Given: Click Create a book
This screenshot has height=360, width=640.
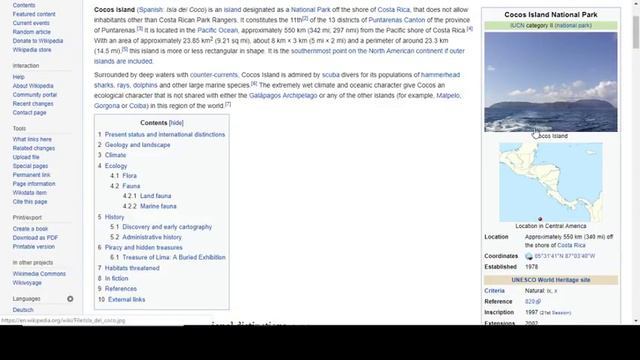Looking at the screenshot, I should (30, 229).
